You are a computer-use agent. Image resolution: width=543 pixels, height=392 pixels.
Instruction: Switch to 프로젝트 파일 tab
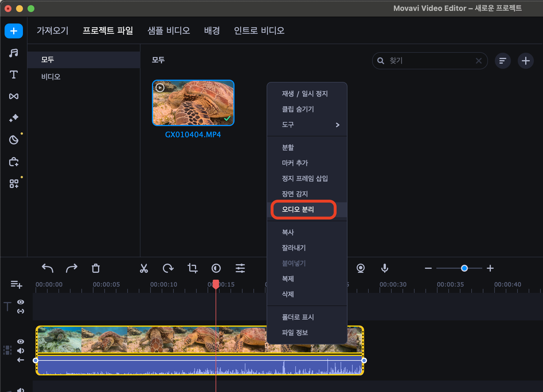pos(108,30)
